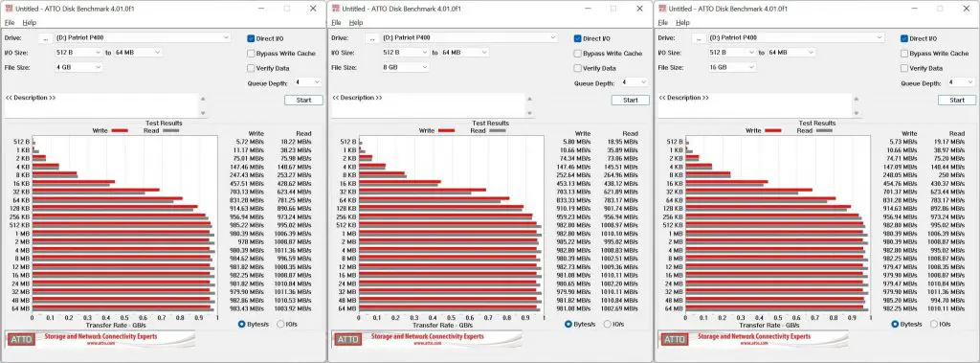The height and width of the screenshot is (363, 980).
Task: Click the red ATTO logo in the 4 GB window
Action: 21,339
